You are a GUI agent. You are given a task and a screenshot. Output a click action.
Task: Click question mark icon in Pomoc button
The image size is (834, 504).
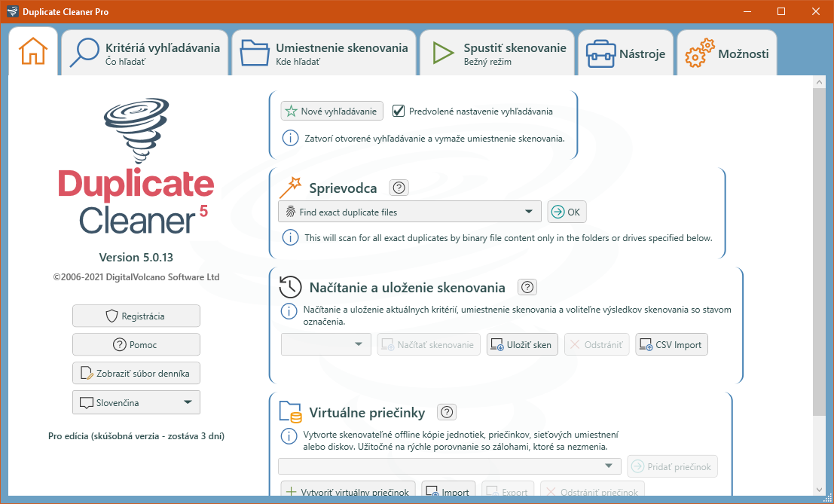click(120, 344)
